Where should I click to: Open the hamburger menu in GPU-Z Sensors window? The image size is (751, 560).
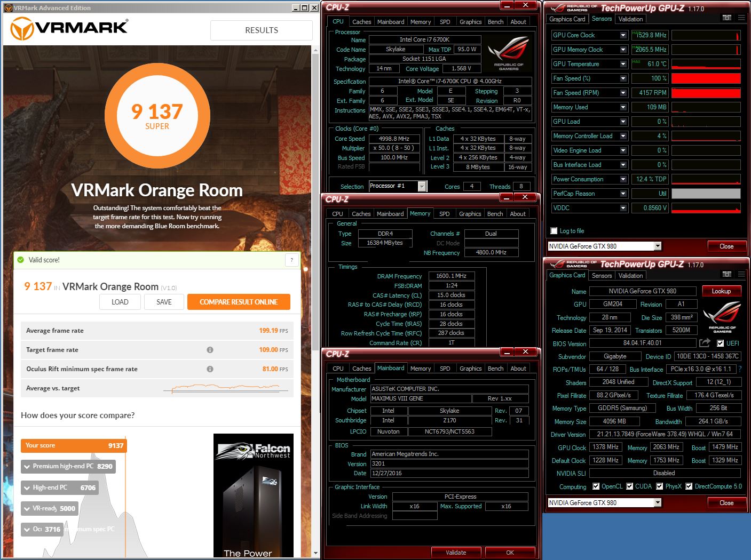(x=741, y=18)
